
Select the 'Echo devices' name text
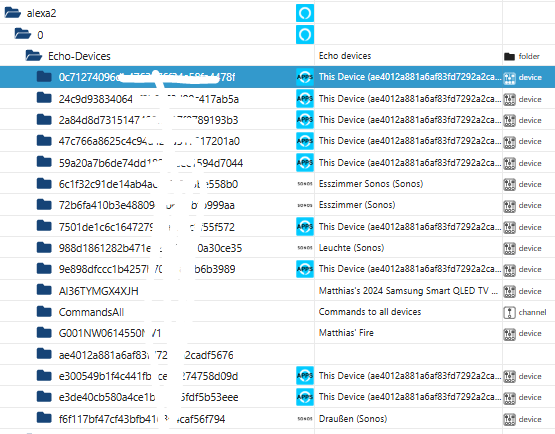point(345,56)
